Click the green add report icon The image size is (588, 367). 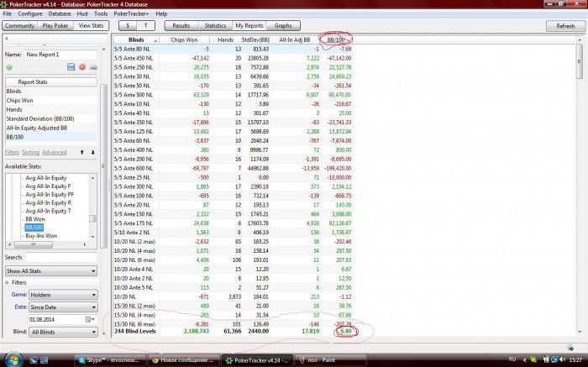click(x=9, y=67)
